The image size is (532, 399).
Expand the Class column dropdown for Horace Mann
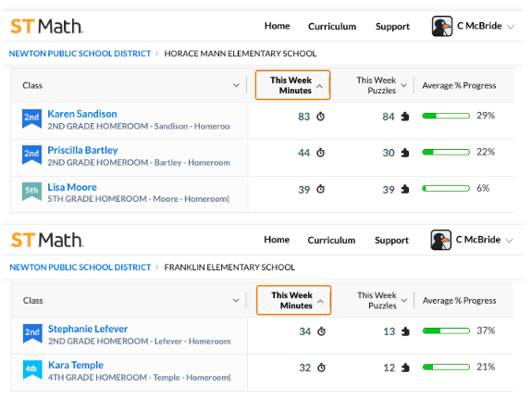[236, 85]
